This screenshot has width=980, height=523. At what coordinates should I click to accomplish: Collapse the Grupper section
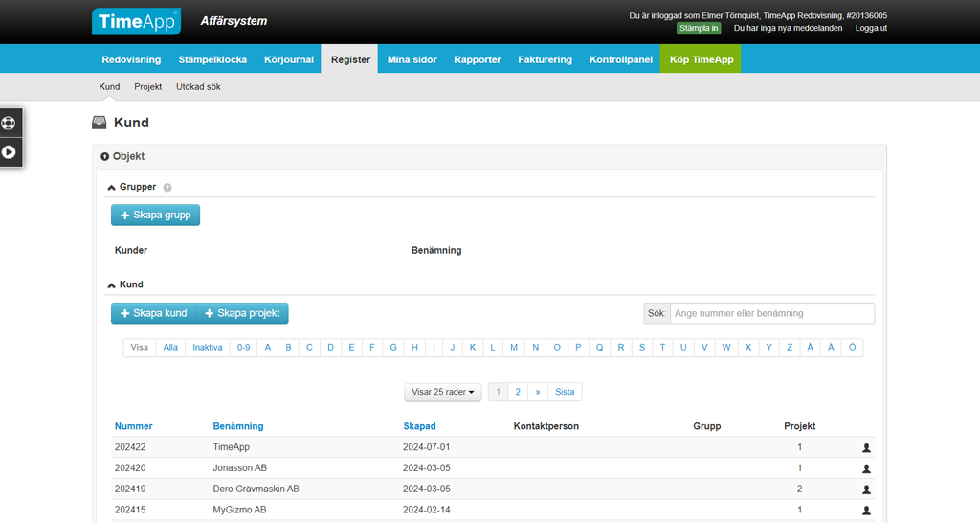click(112, 188)
